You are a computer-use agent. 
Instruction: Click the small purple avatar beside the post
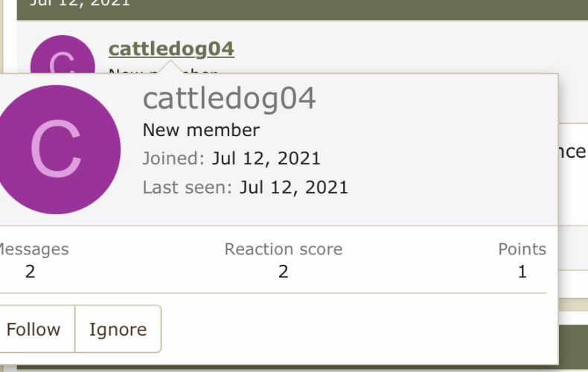(63, 55)
